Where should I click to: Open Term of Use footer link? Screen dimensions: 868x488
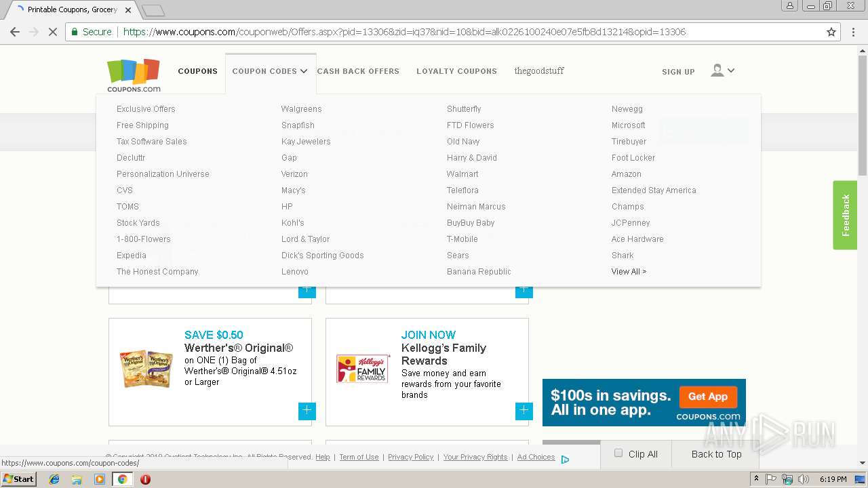(x=359, y=457)
